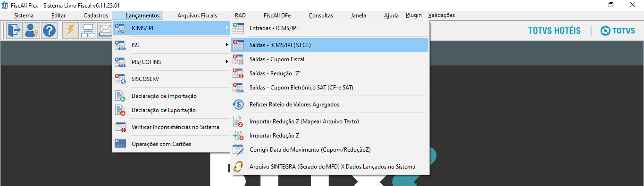Expand the PIS/COFINS submenu arrow
This screenshot has width=644, height=186.
click(227, 62)
